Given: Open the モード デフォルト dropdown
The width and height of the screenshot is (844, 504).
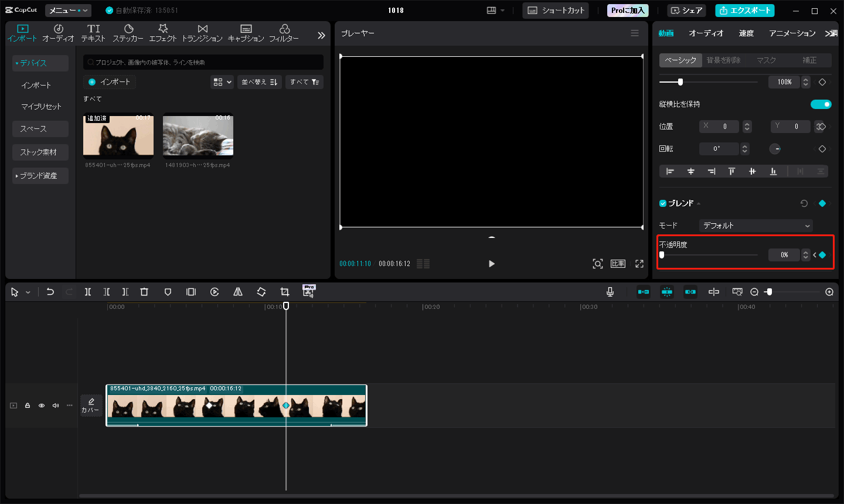Looking at the screenshot, I should tap(756, 226).
